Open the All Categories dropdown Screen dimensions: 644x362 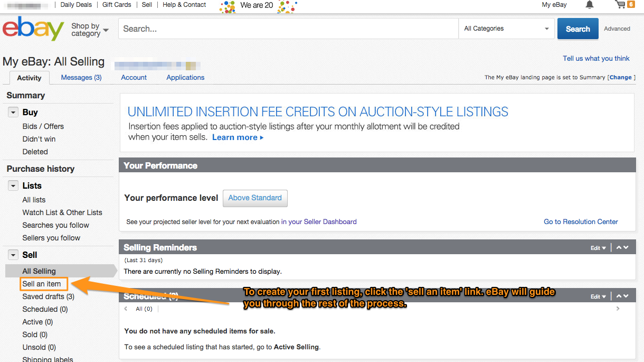(x=507, y=29)
